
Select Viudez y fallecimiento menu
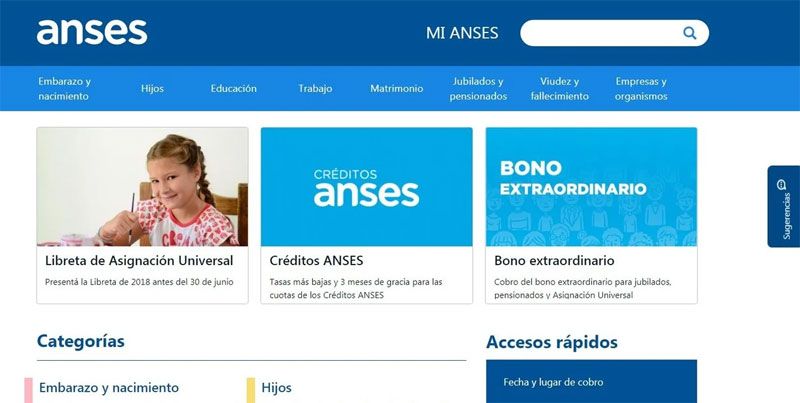point(560,89)
